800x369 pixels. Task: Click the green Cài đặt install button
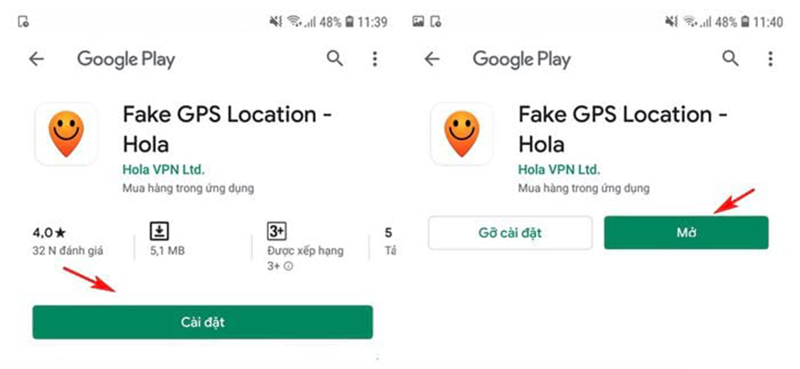(x=203, y=322)
